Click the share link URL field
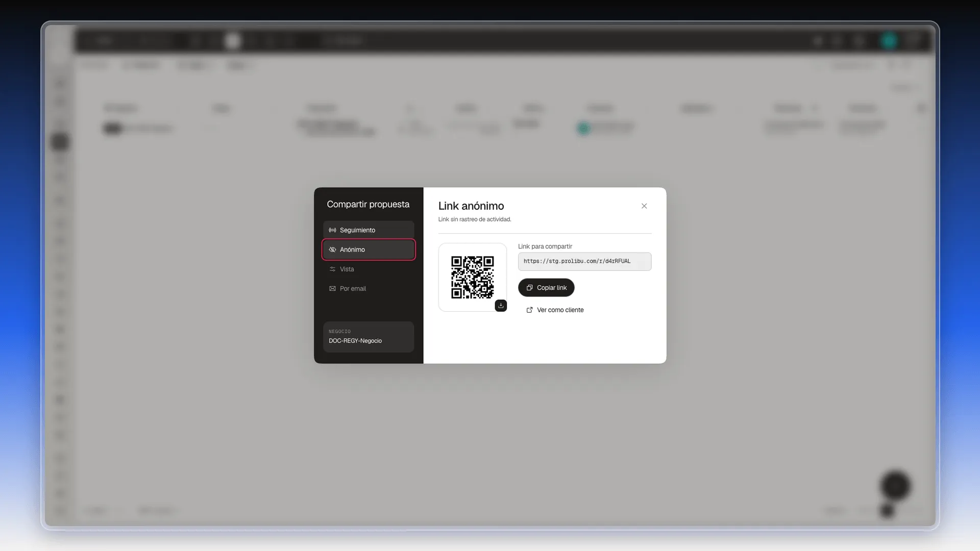The width and height of the screenshot is (980, 551). click(584, 261)
